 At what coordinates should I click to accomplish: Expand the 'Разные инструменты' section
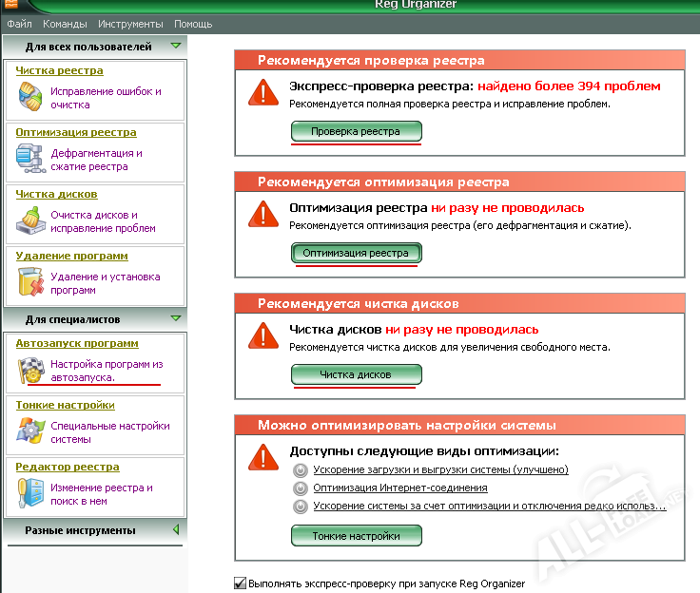(175, 530)
